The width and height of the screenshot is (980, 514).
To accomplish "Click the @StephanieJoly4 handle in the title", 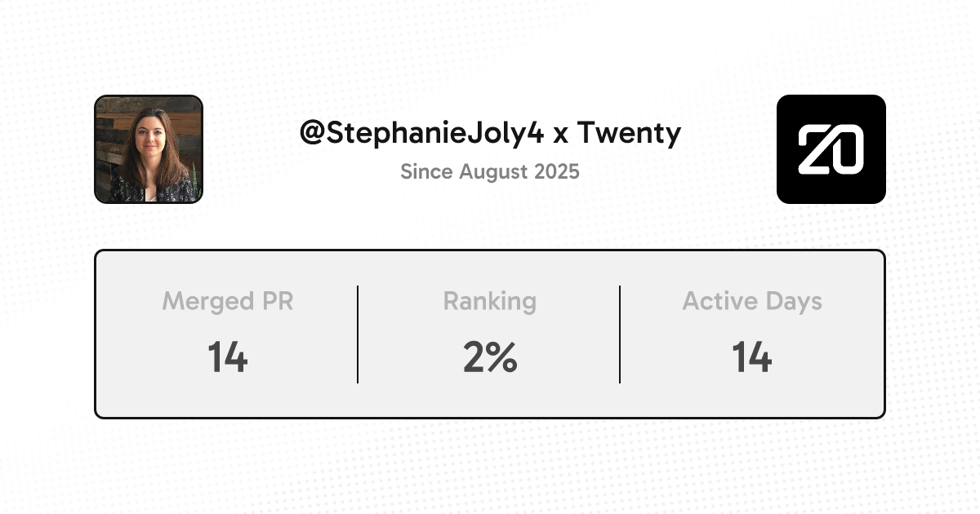I will tap(421, 133).
